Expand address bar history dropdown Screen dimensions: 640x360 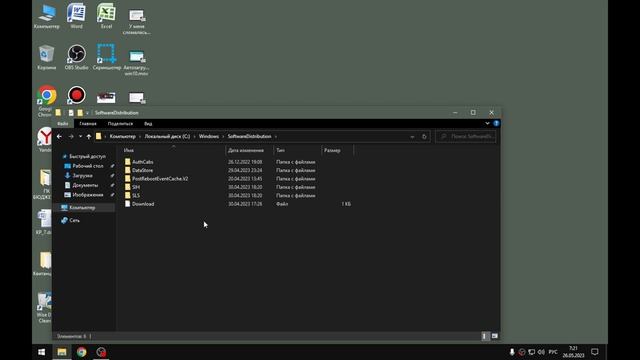[x=412, y=136]
